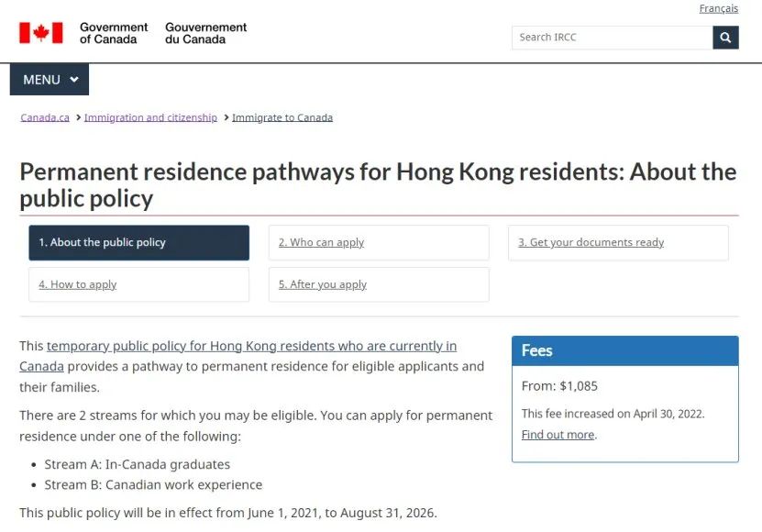Click the Government of Canada wordmark

click(114, 33)
